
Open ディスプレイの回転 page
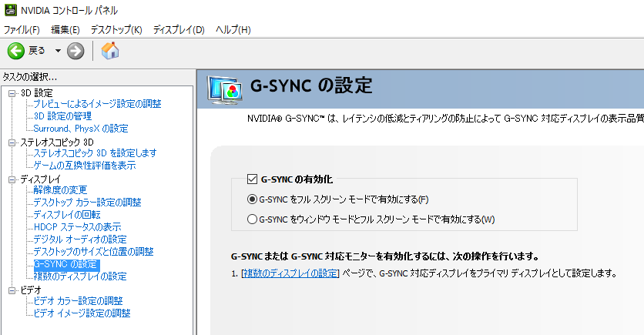(67, 215)
